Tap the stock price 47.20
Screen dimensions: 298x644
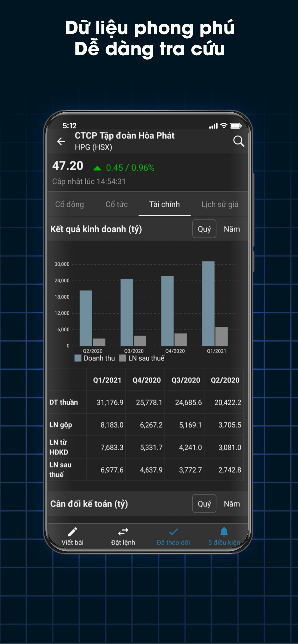click(68, 166)
